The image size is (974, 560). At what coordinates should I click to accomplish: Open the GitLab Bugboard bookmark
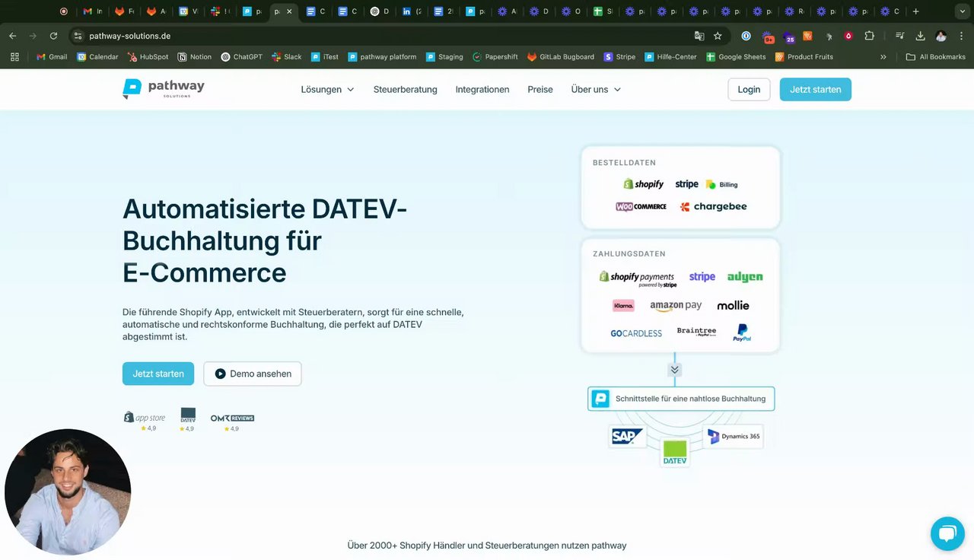(x=561, y=56)
